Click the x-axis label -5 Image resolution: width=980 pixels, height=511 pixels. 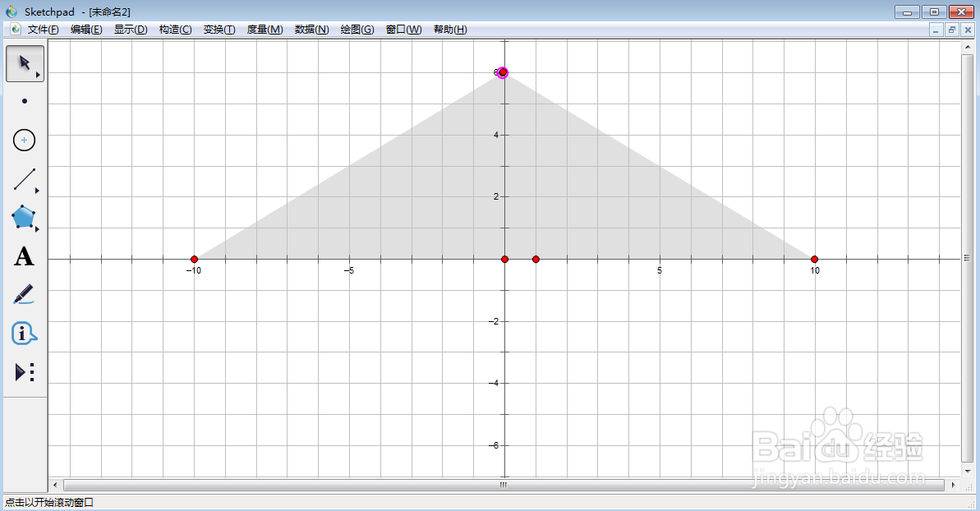coord(349,270)
